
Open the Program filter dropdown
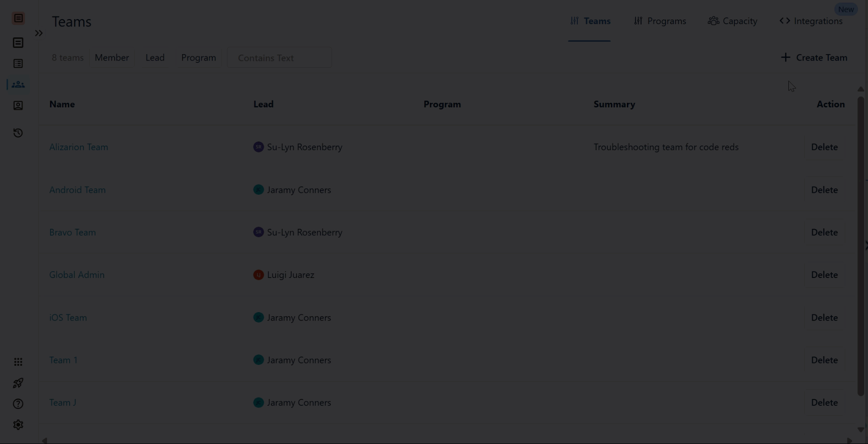click(199, 57)
